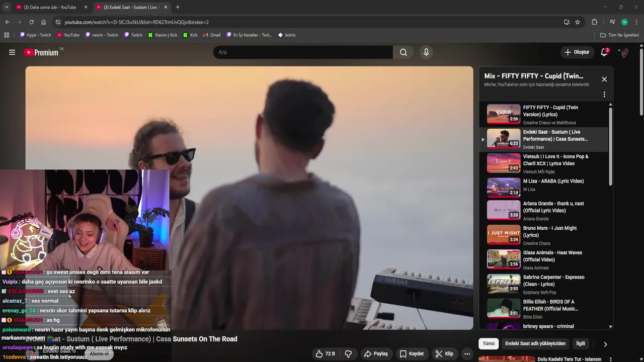The image size is (644, 362).
Task: Open Hype - Twitch bookmark
Action: coord(35,35)
